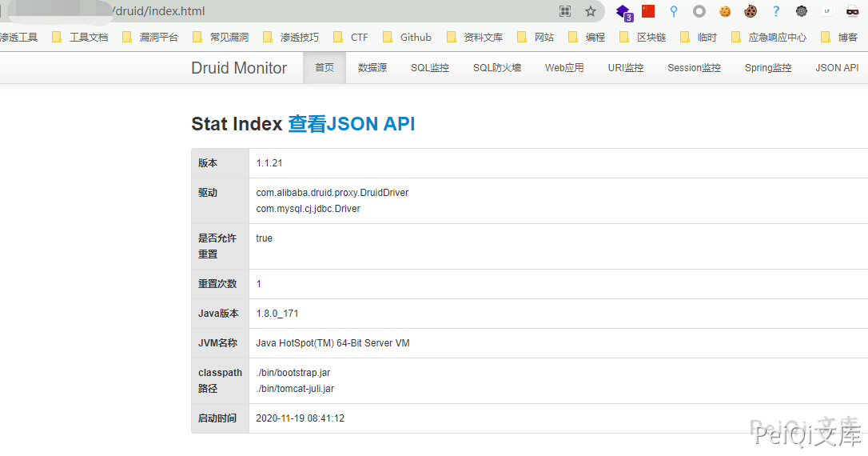Click the QR code icon in address bar
This screenshot has height=456, width=868.
point(565,11)
